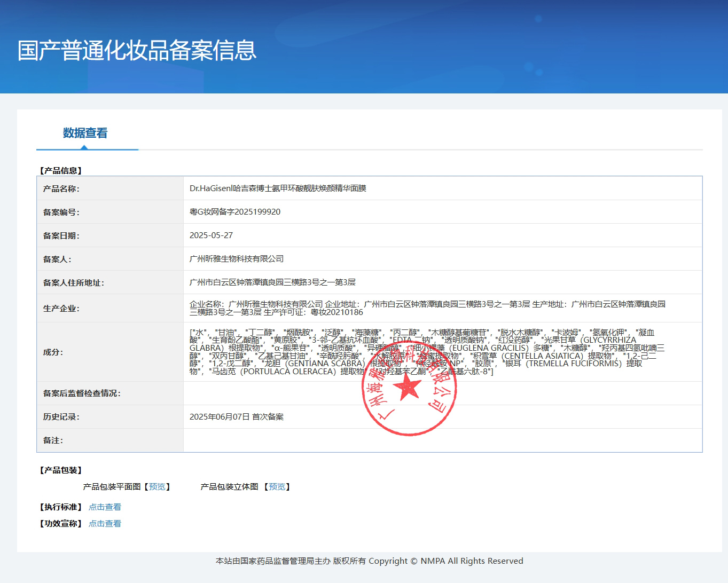Select the 历史记录 label cell
728x583 pixels.
(110, 417)
